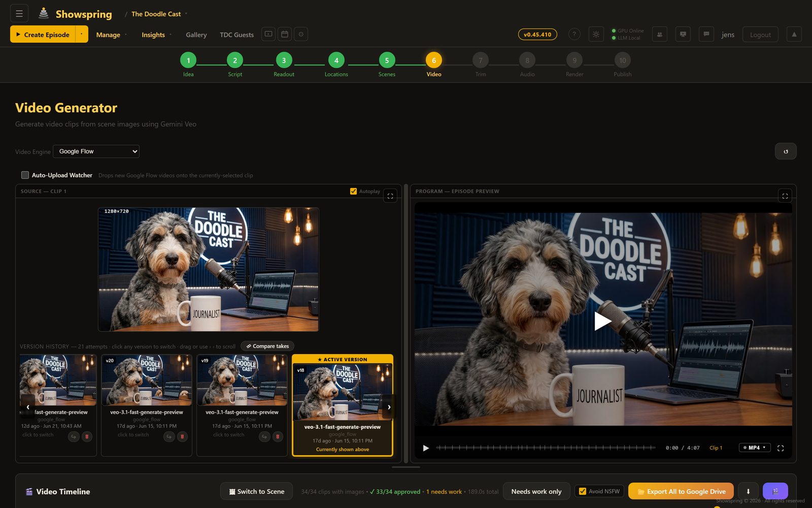This screenshot has width=812, height=508.
Task: Open the MP4 format dropdown
Action: 755,448
